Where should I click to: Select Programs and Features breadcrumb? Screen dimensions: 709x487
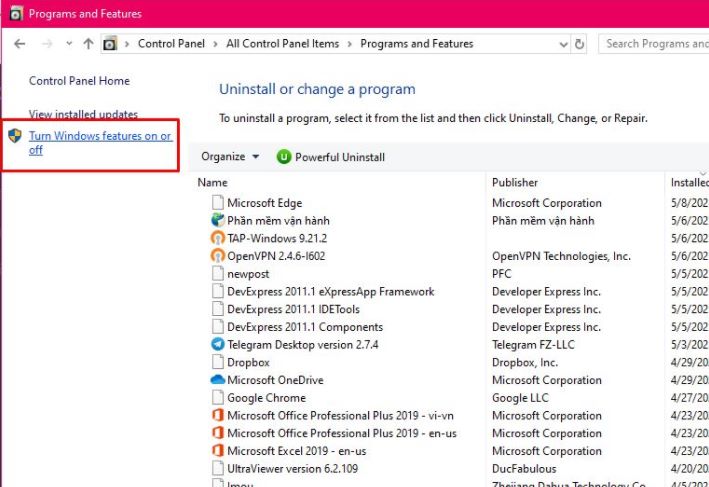point(416,44)
